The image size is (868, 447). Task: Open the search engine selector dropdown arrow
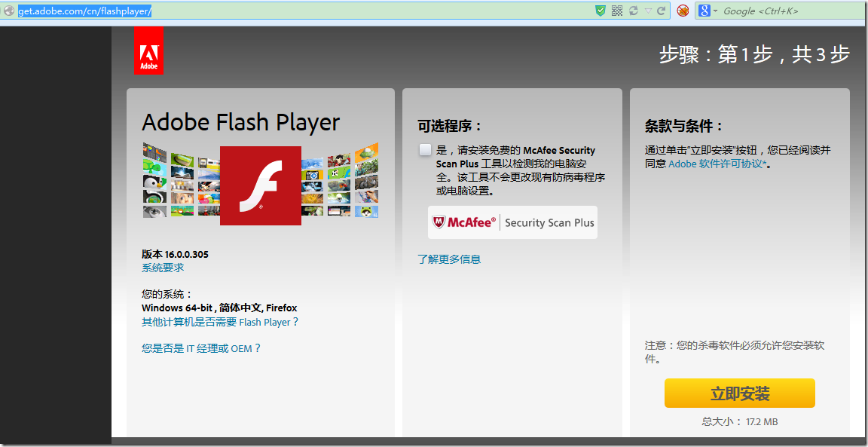click(x=715, y=11)
